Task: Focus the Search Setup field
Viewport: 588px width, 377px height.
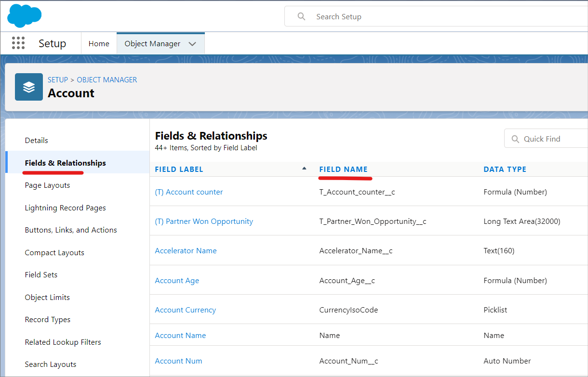Action: point(436,16)
